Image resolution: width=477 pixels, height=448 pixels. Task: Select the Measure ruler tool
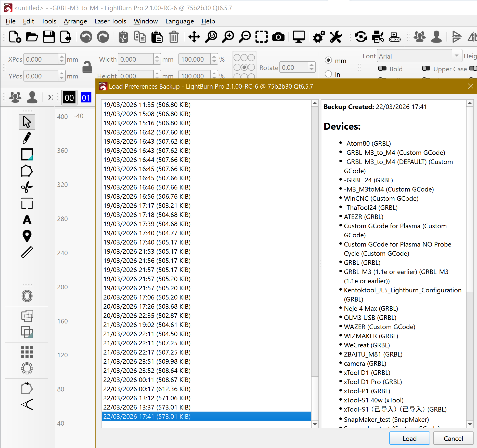[x=27, y=252]
